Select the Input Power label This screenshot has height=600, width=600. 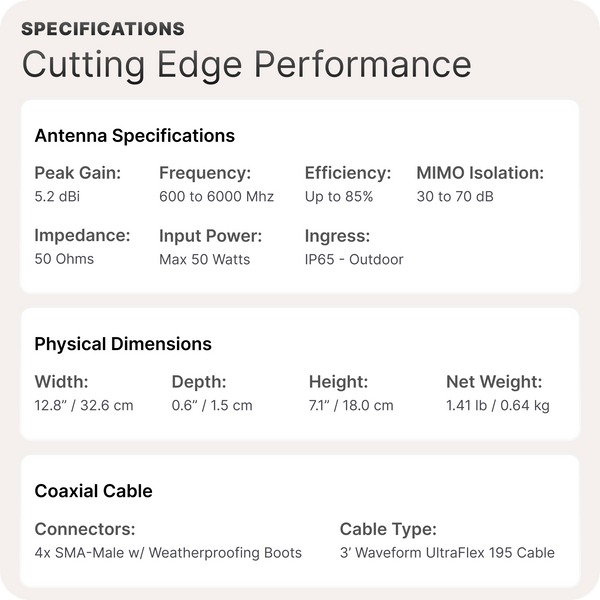[x=211, y=236]
